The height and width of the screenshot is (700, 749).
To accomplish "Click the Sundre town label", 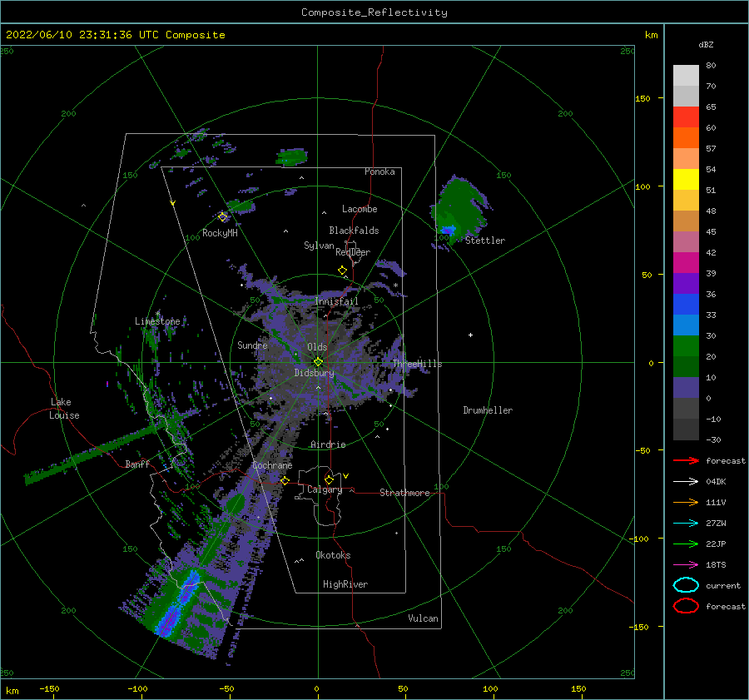I will click(x=252, y=345).
